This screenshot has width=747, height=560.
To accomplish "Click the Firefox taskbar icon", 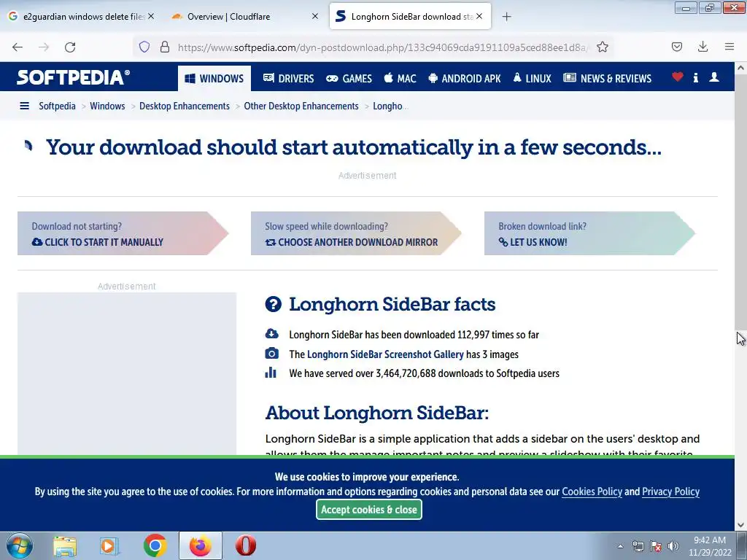I will 201,545.
